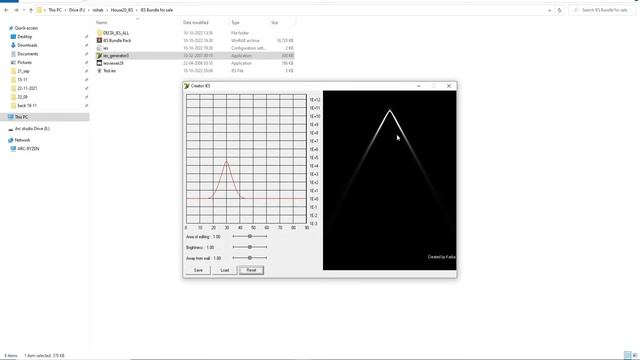Open Documents from Quick access
The height and width of the screenshot is (360, 640).
tap(27, 54)
